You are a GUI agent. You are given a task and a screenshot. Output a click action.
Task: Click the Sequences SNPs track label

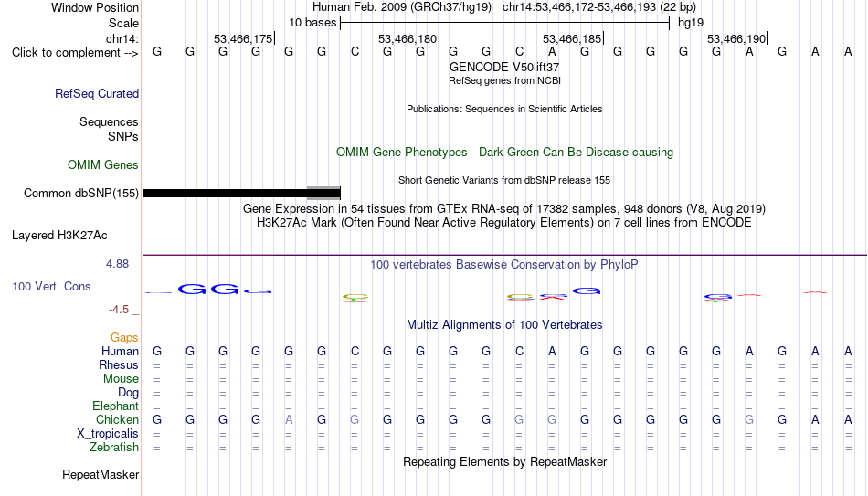pyautogui.click(x=109, y=129)
